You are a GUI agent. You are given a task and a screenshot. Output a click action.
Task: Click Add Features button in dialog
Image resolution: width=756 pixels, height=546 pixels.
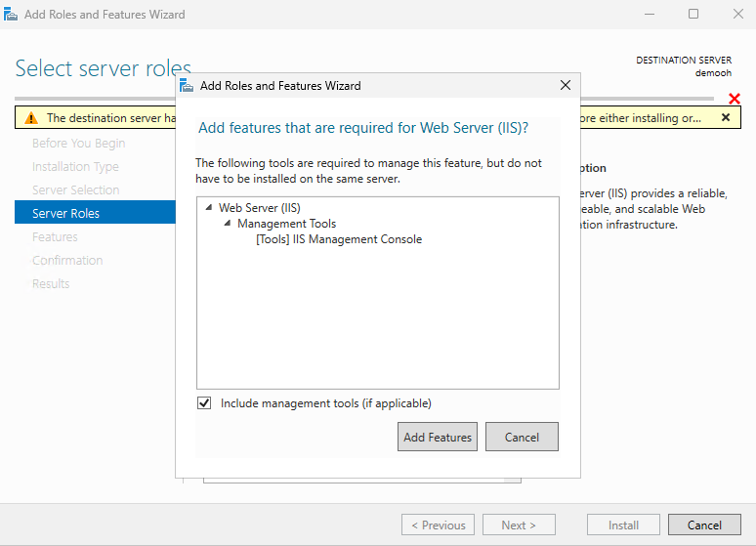tap(438, 437)
